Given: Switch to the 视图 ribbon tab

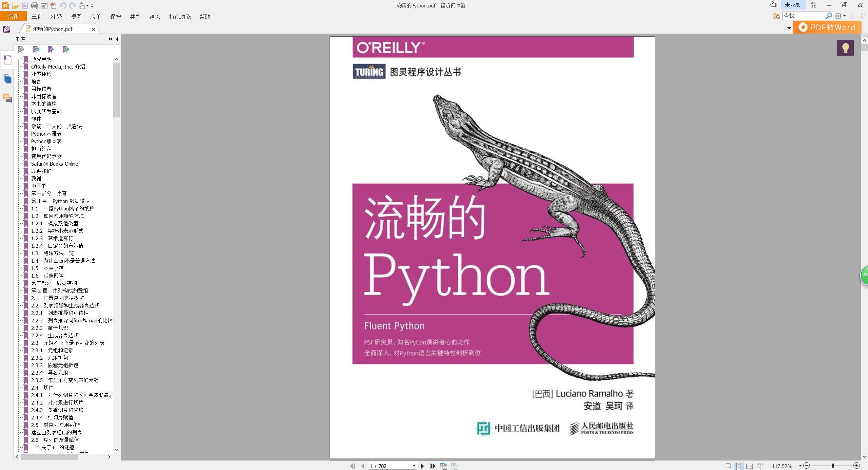Looking at the screenshot, I should pos(76,16).
